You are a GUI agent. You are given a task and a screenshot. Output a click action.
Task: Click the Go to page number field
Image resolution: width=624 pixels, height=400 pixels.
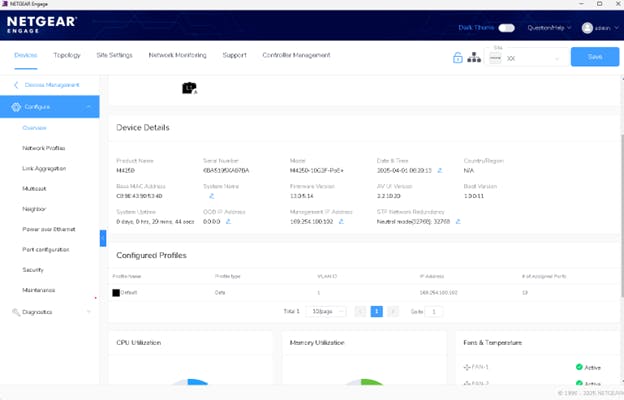[x=435, y=311]
